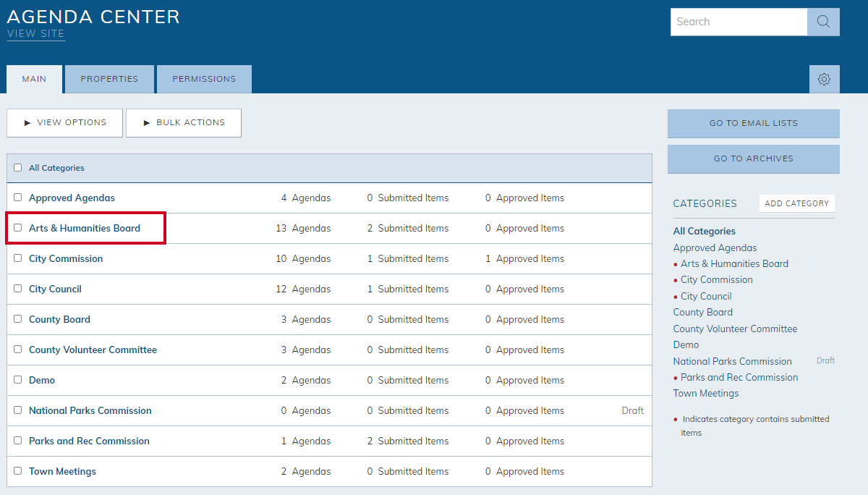Select Parks and Rec Commission in sidebar
The height and width of the screenshot is (495, 868).
739,377
